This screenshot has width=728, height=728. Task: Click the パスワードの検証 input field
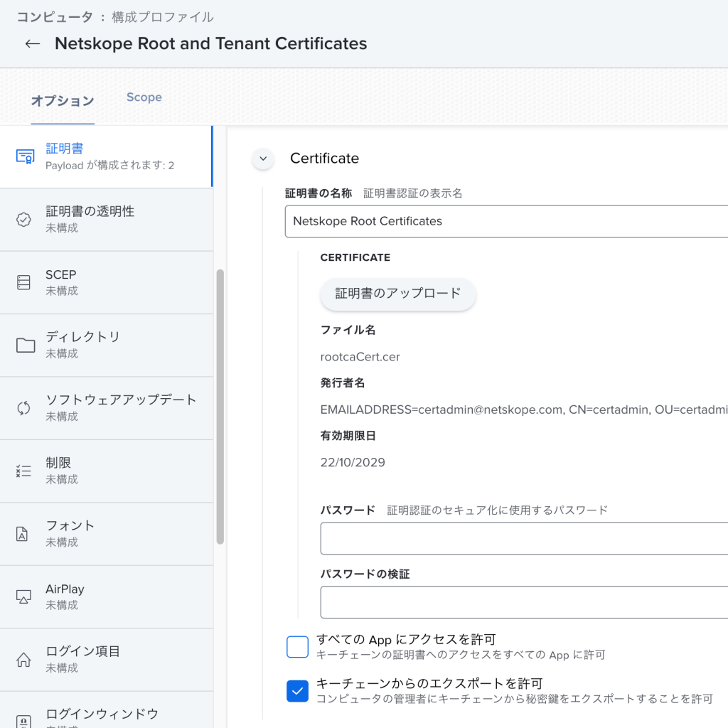pyautogui.click(x=524, y=602)
